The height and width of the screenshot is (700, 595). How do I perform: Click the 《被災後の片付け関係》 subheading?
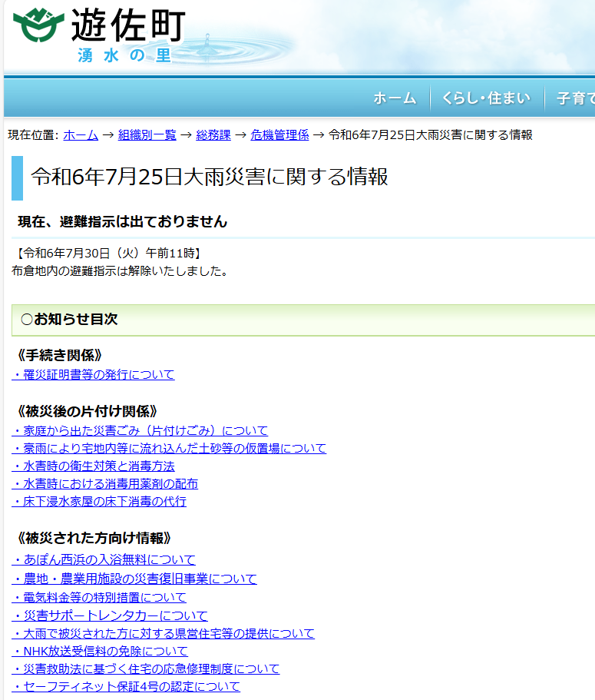[88, 411]
